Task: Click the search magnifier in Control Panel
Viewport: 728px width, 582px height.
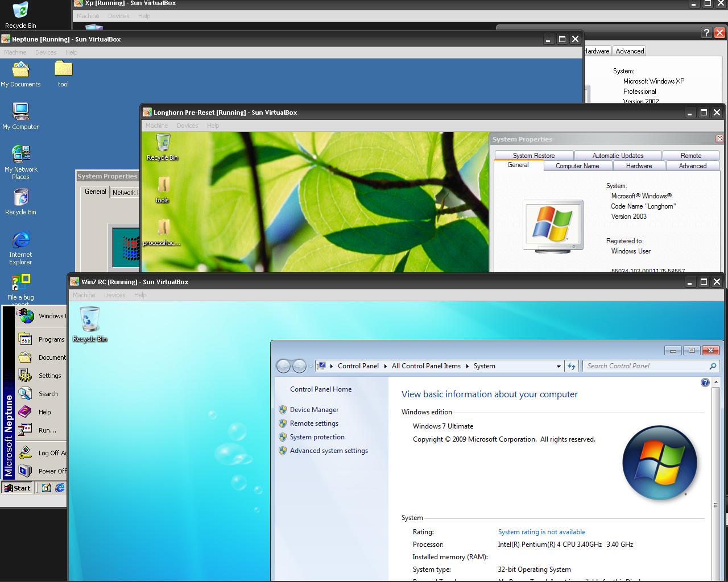Action: 713,366
